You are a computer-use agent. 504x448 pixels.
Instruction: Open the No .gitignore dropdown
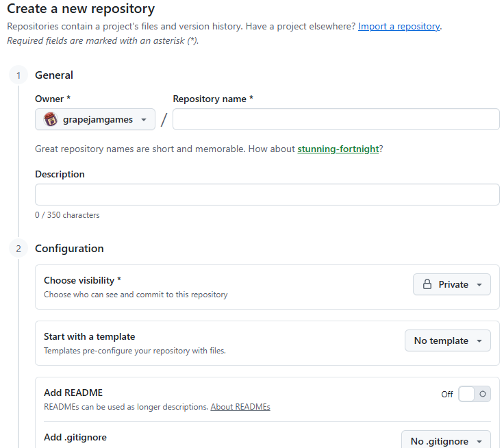tap(446, 441)
